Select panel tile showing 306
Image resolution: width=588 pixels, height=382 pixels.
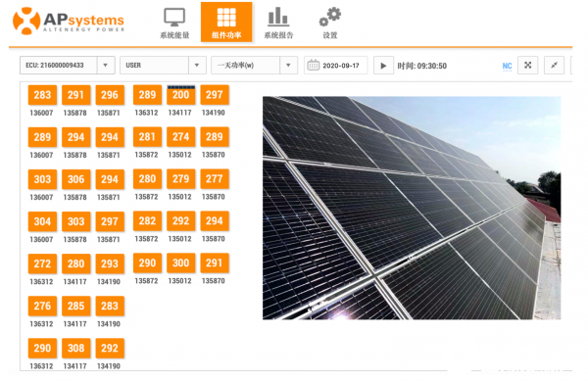coord(76,179)
